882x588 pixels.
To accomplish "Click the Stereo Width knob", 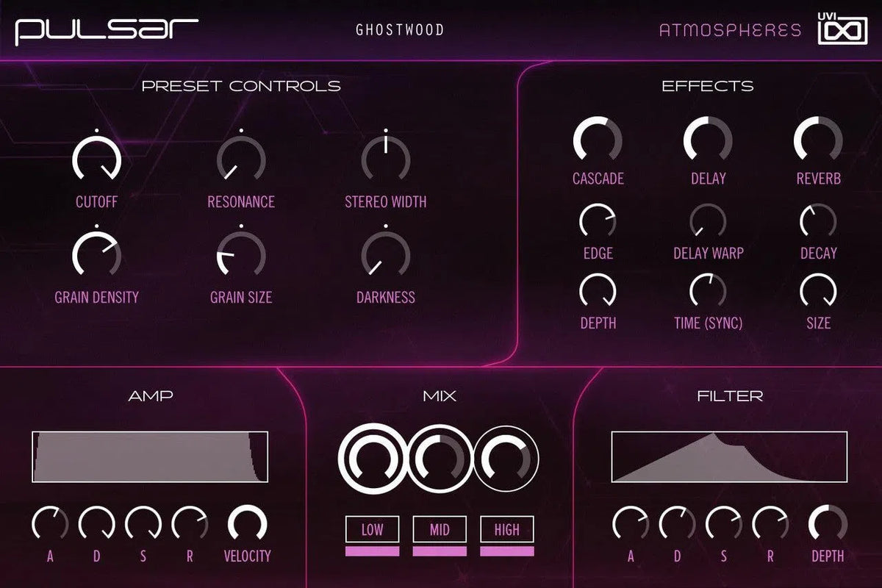I will click(385, 160).
